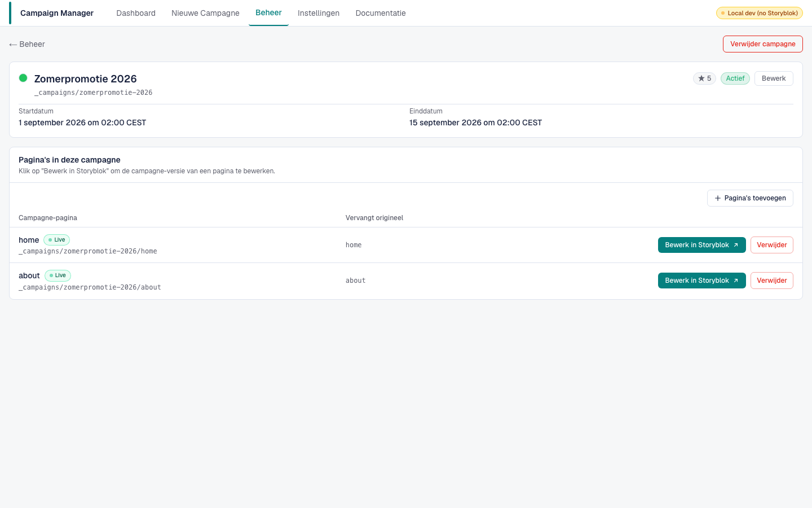Go back via the ← Beheer link
Viewport: 812px width, 508px height.
click(x=27, y=44)
